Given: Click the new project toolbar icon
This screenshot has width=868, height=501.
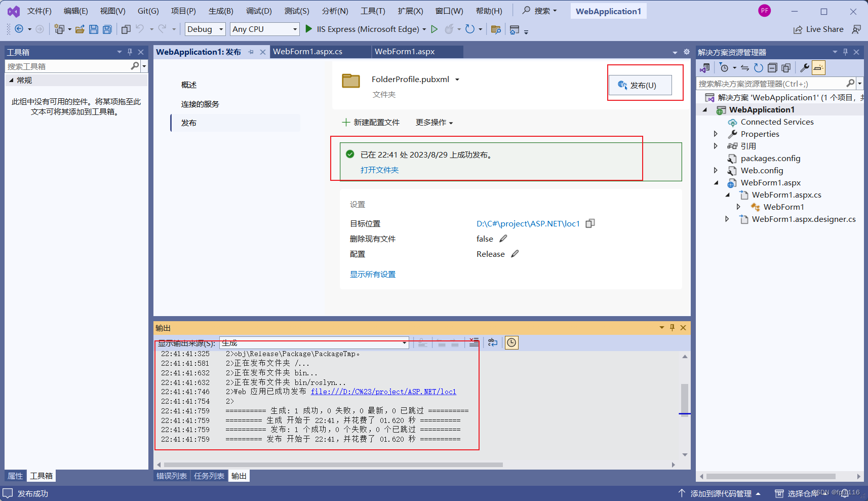Looking at the screenshot, I should click(x=59, y=29).
